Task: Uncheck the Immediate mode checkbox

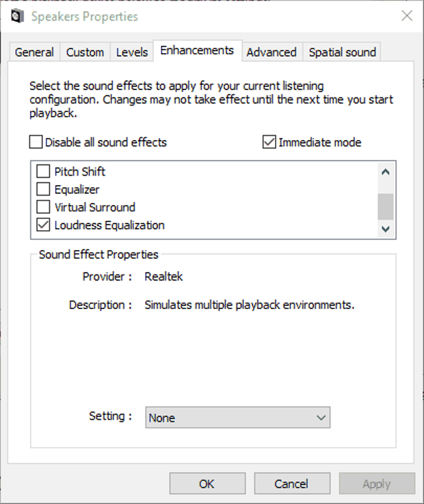Action: [269, 143]
